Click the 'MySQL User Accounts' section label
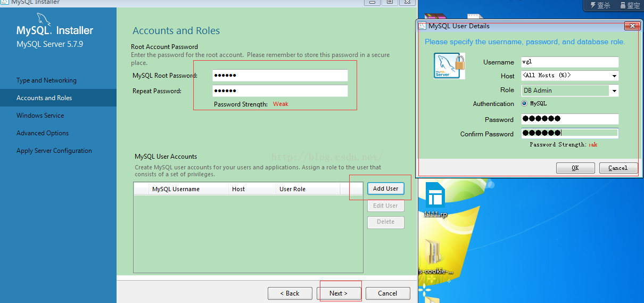Viewport: 644px width, 303px height. 166,157
